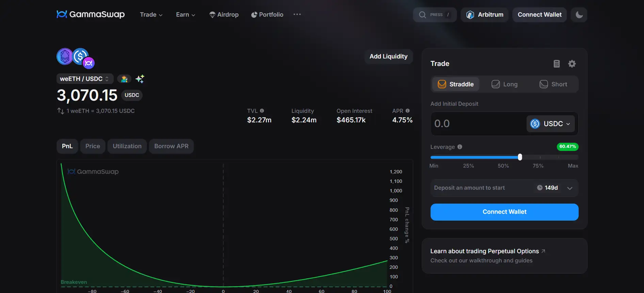
Task: Open the three-dot more menu
Action: pos(297,15)
